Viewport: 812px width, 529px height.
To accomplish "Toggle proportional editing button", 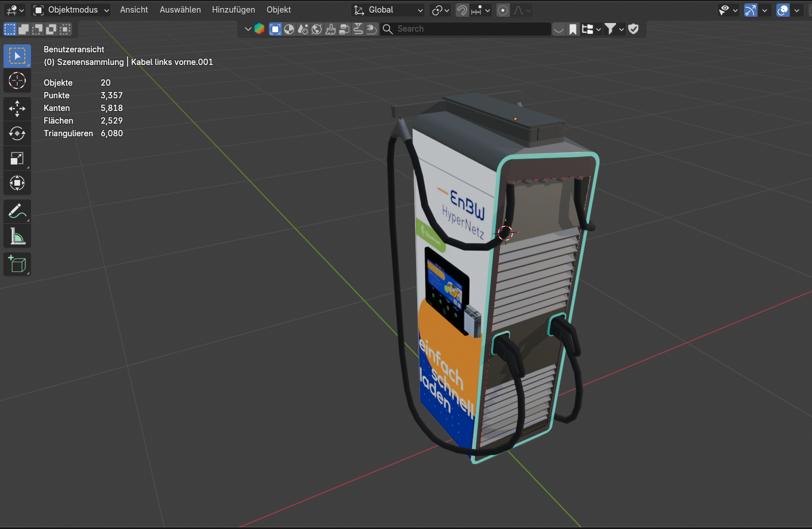I will pyautogui.click(x=503, y=10).
